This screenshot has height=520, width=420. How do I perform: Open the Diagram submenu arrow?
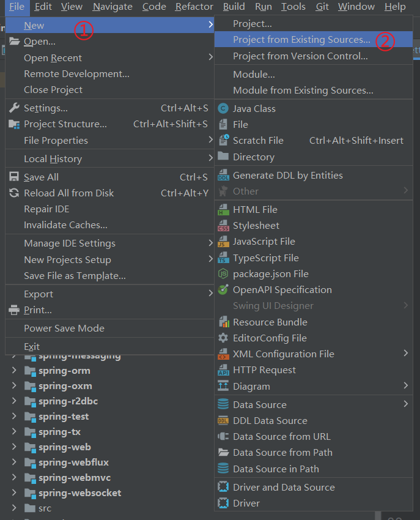click(405, 386)
